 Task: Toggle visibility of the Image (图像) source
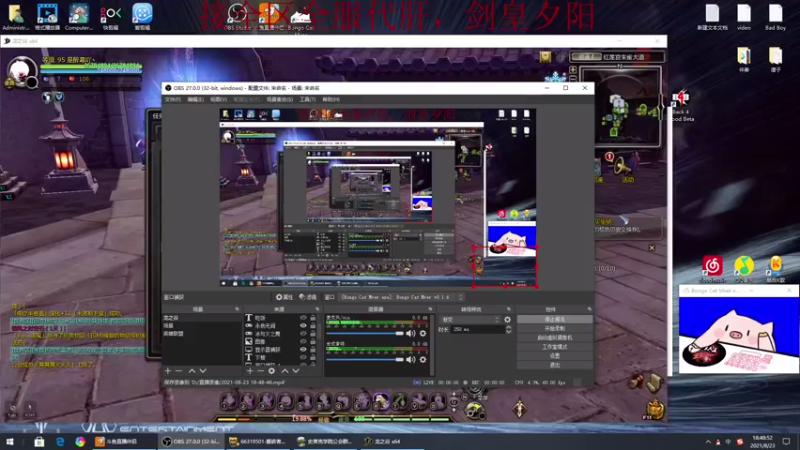pos(303,341)
